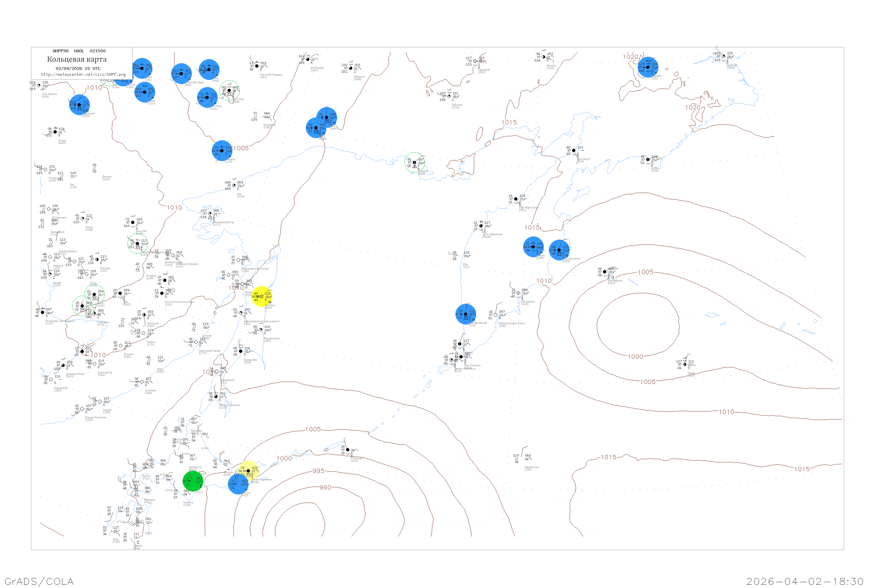Select the 1000 label inside the eastern low
The height and width of the screenshot is (588, 882).
pyautogui.click(x=636, y=357)
